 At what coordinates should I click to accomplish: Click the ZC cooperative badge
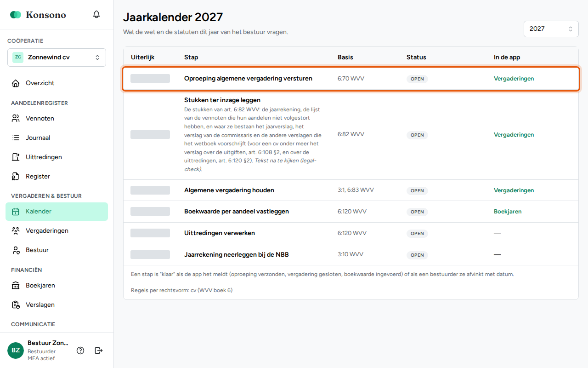point(18,57)
